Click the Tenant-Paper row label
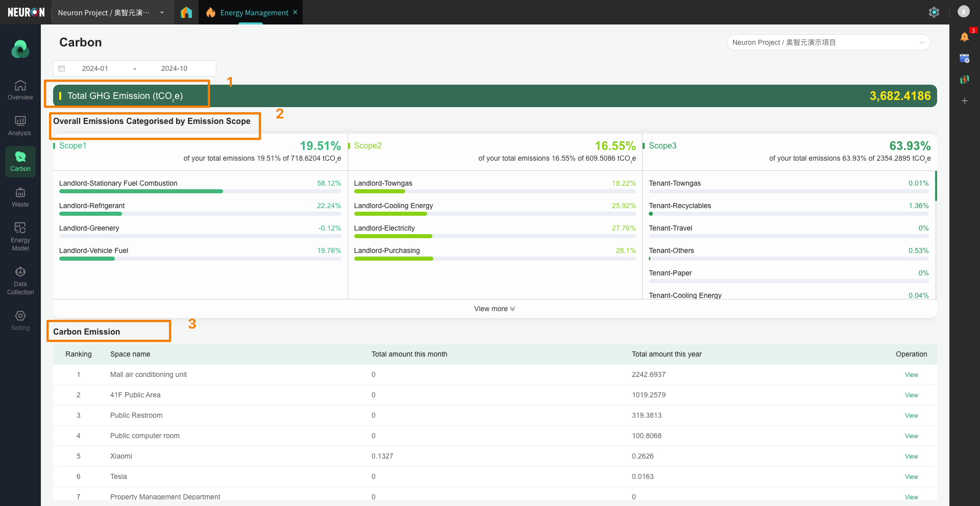Screen dimensions: 980x506 coord(670,273)
